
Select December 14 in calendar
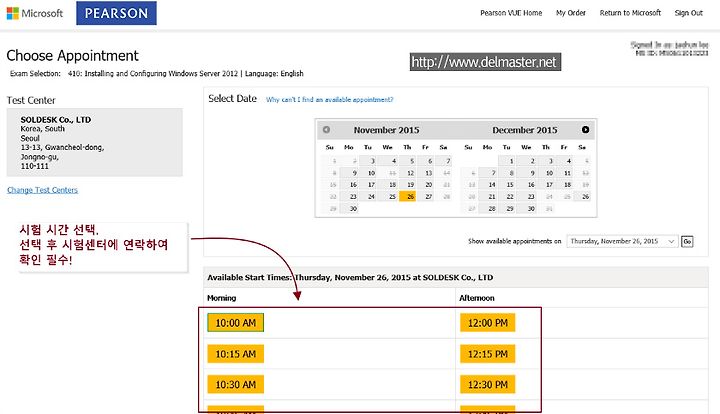coord(488,185)
